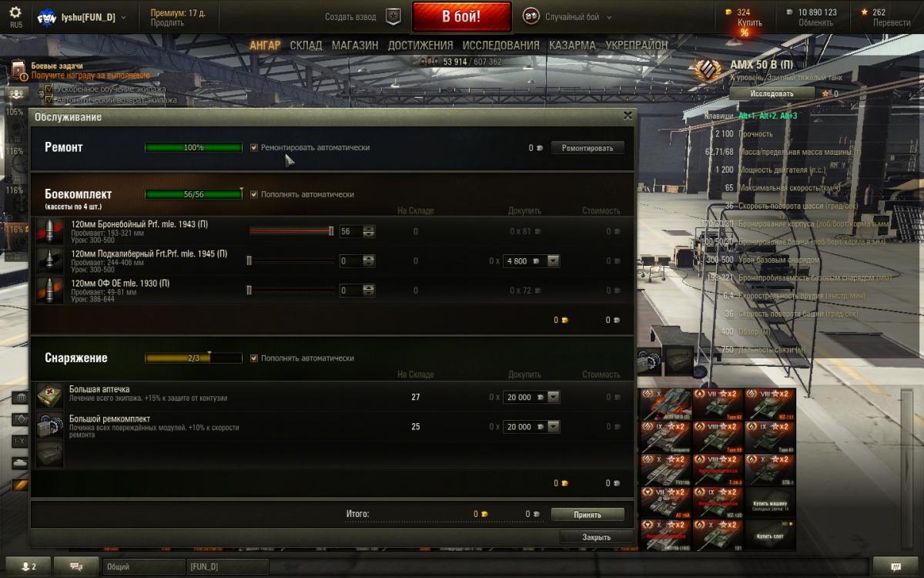Switch to the МАГАЗИН tab
The image size is (924, 578).
(x=355, y=45)
